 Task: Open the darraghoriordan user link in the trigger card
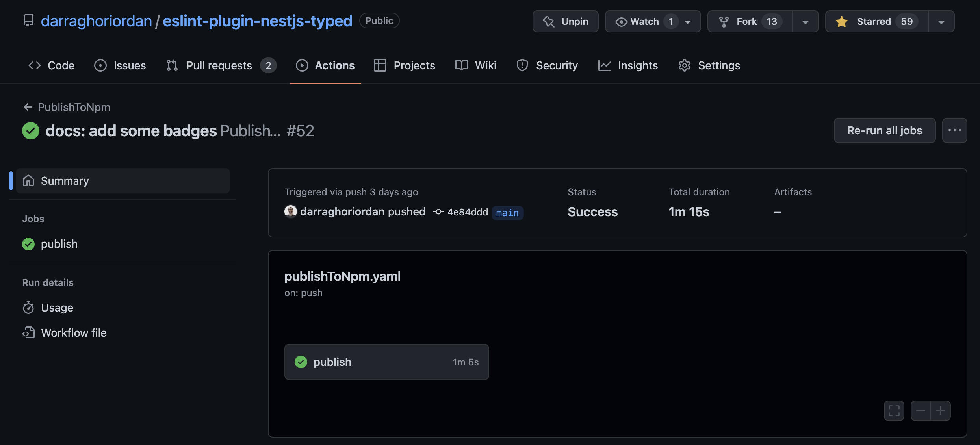click(342, 211)
